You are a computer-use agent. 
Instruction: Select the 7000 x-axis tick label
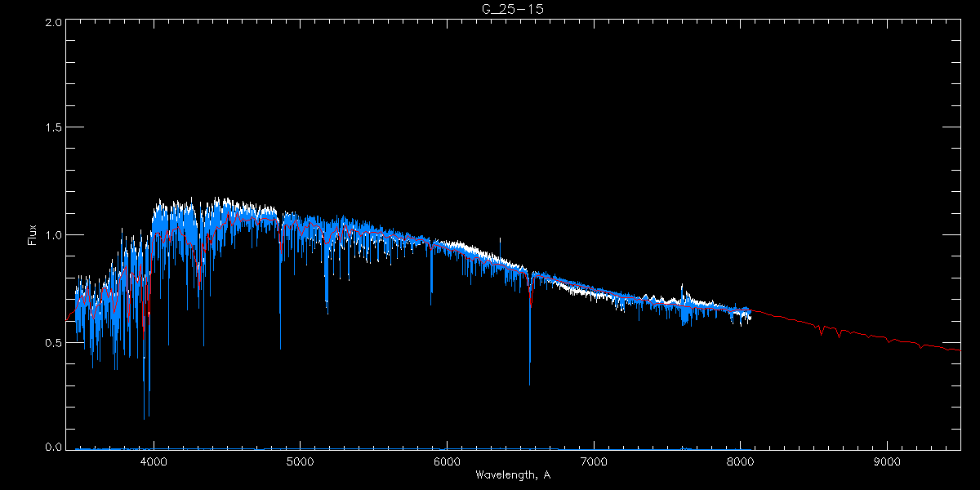594,461
